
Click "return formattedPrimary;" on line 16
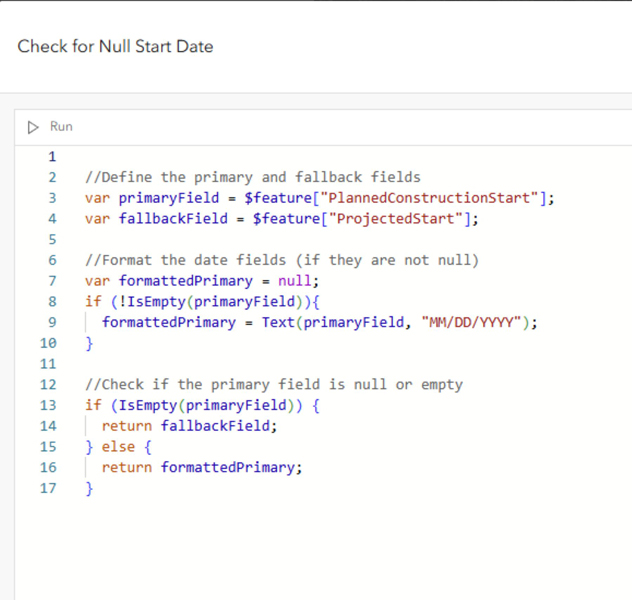tap(202, 468)
